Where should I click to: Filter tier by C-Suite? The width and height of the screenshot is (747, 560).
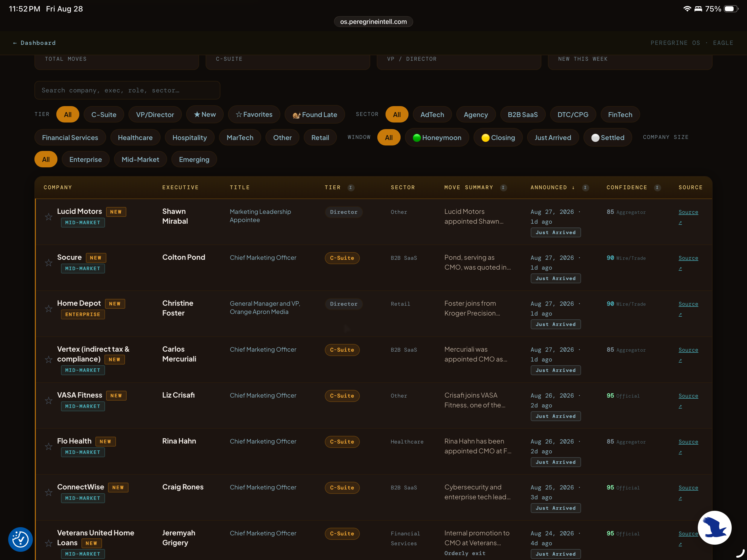click(104, 115)
